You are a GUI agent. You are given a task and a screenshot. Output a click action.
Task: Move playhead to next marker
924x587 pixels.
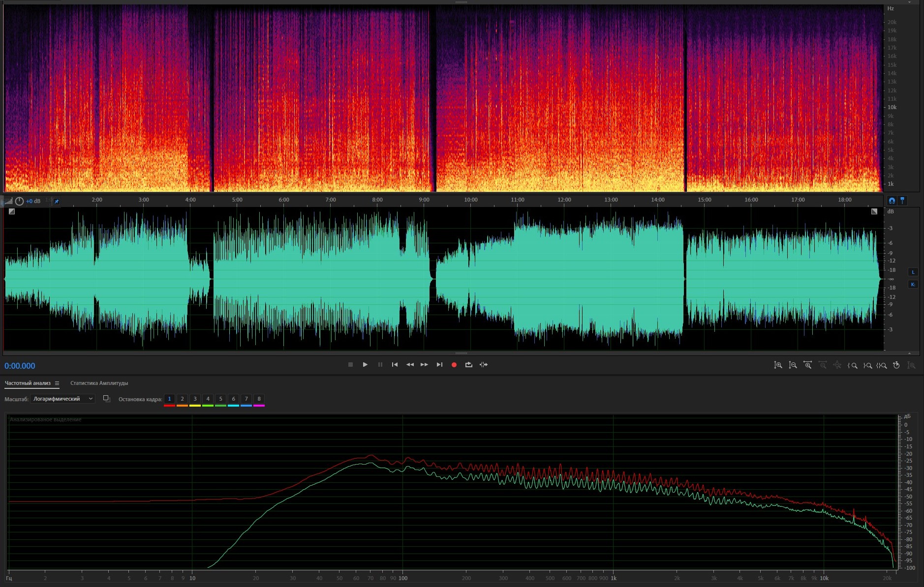[x=439, y=365]
